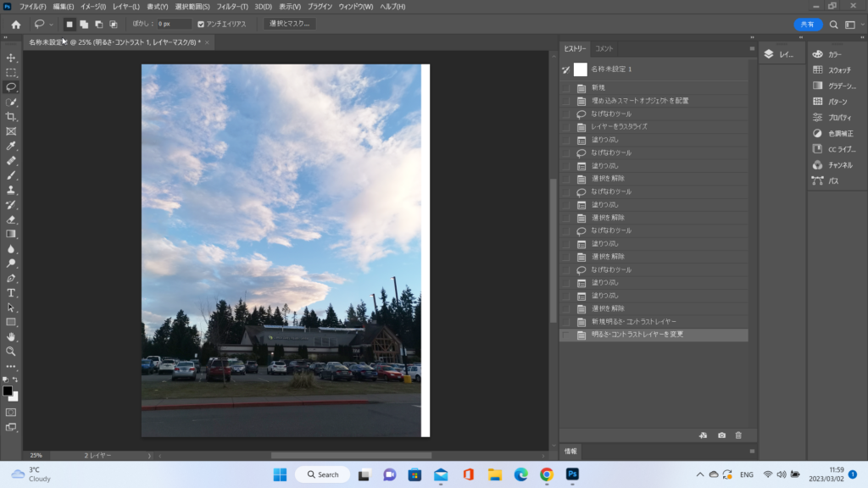Set history brush source at 新規 state
Viewport: 868px width, 488px height.
(565, 88)
